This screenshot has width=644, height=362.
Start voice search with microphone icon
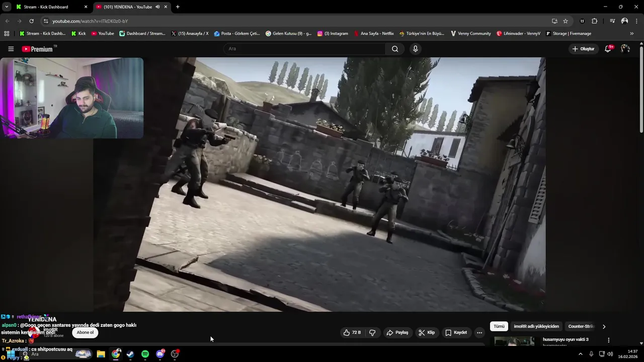pos(415,49)
